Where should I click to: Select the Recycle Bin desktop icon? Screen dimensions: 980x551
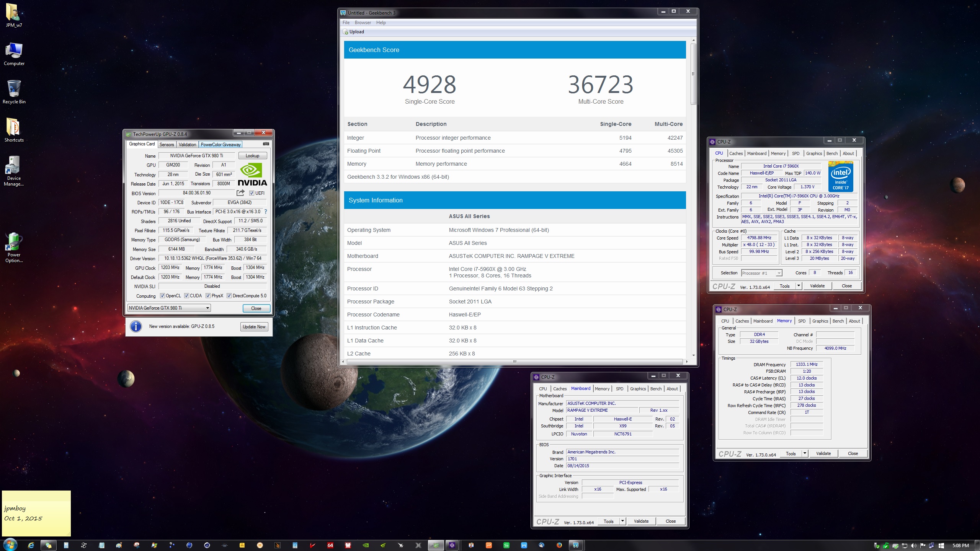click(14, 92)
